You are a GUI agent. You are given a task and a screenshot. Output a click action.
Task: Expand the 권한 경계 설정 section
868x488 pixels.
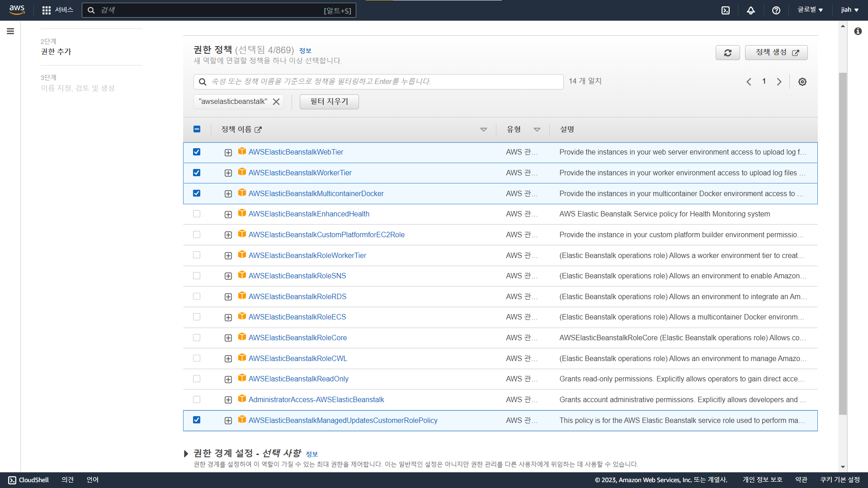[186, 454]
